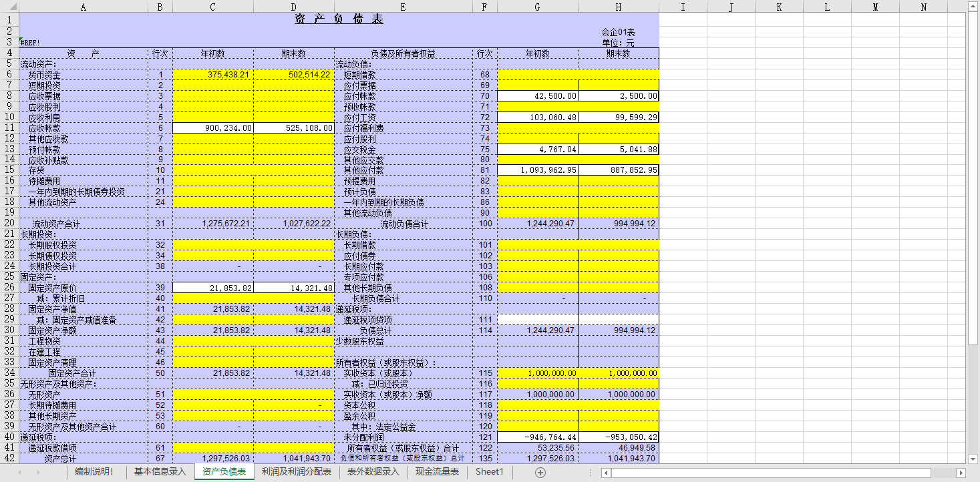Click the 固定资产原价 label cell
The height and width of the screenshot is (482, 980).
(x=84, y=287)
